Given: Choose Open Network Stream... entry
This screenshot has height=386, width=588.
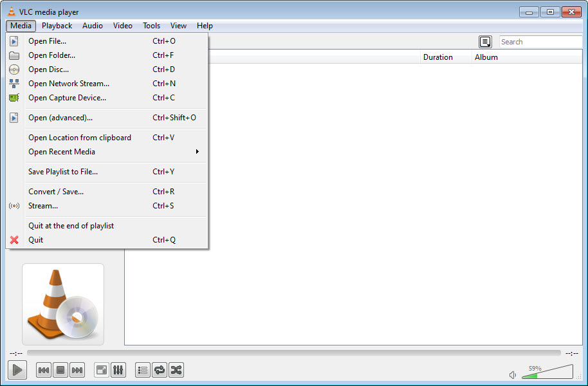Looking at the screenshot, I should [107, 84].
